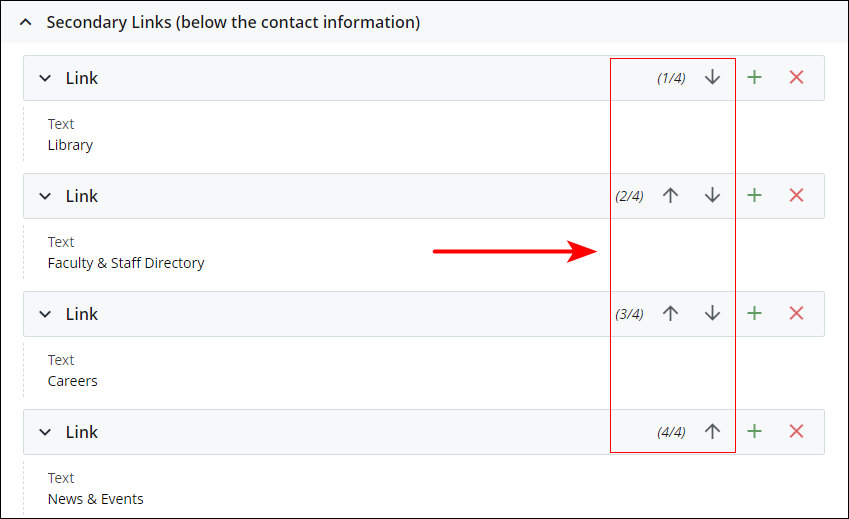Add a link after Library

point(754,77)
